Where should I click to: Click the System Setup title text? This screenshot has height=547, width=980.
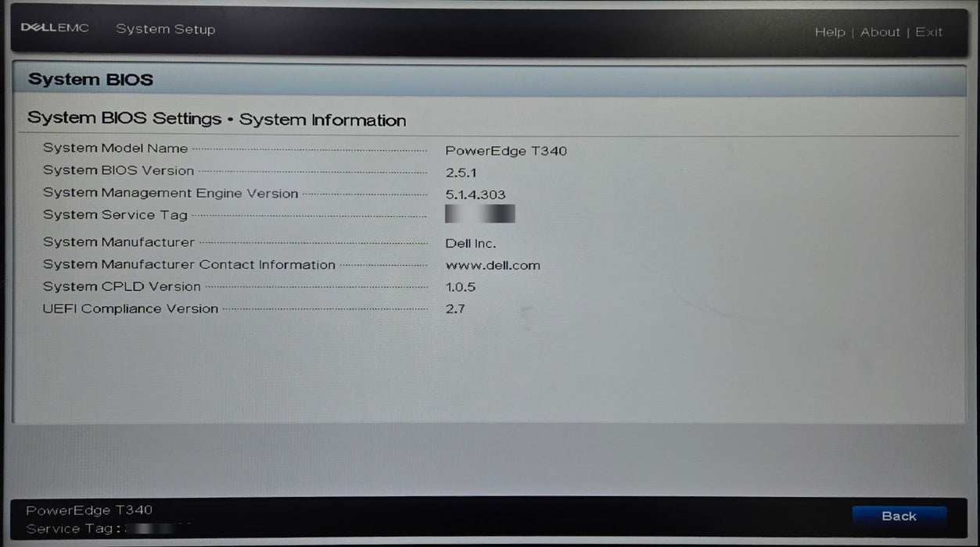pos(166,30)
